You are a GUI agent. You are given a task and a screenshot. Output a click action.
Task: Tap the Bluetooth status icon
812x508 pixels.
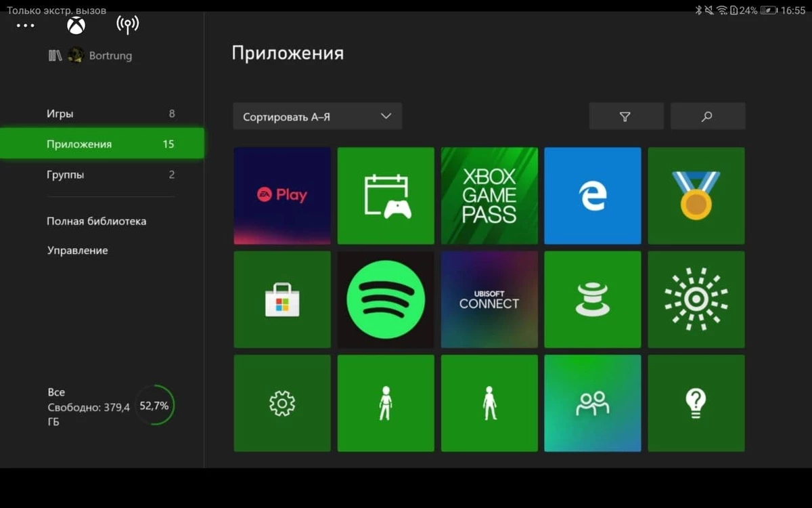699,10
